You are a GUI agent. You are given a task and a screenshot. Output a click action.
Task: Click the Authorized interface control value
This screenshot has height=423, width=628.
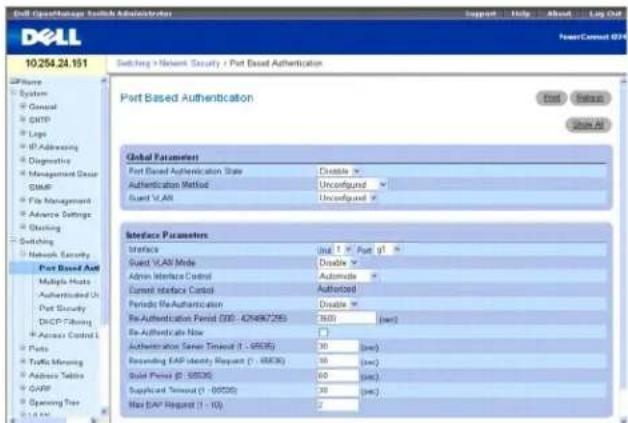(337, 289)
